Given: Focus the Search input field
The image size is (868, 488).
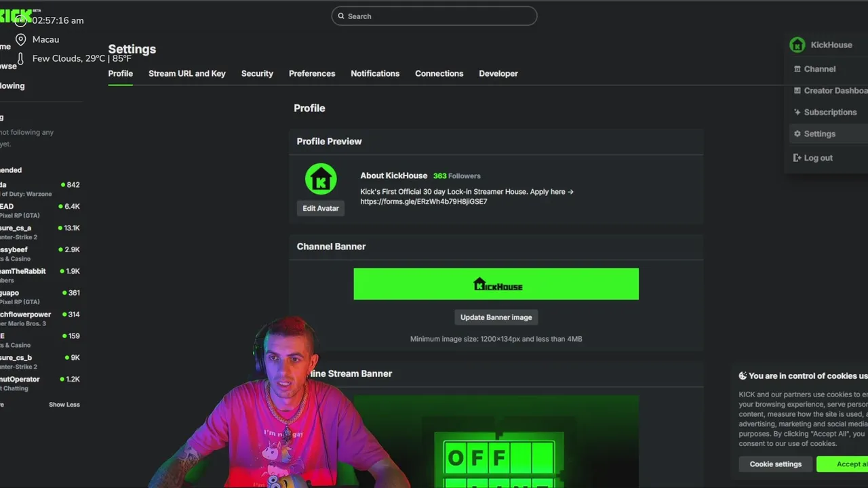Looking at the screenshot, I should (x=434, y=16).
